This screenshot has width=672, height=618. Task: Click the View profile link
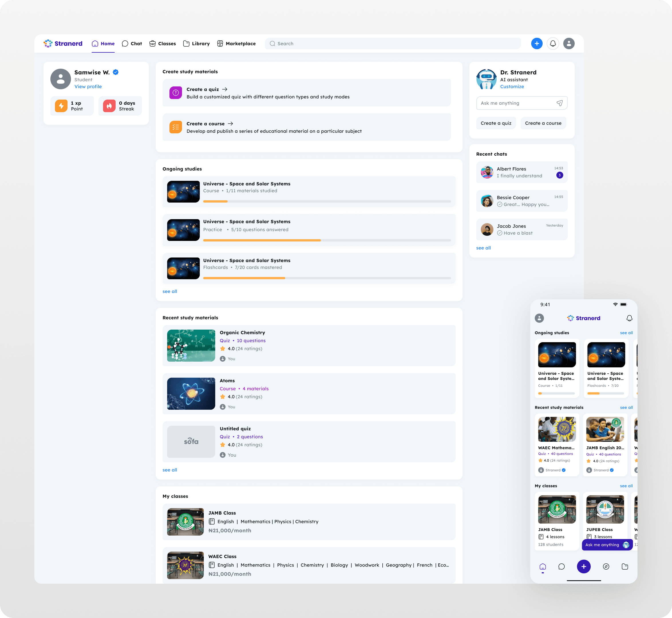[88, 87]
